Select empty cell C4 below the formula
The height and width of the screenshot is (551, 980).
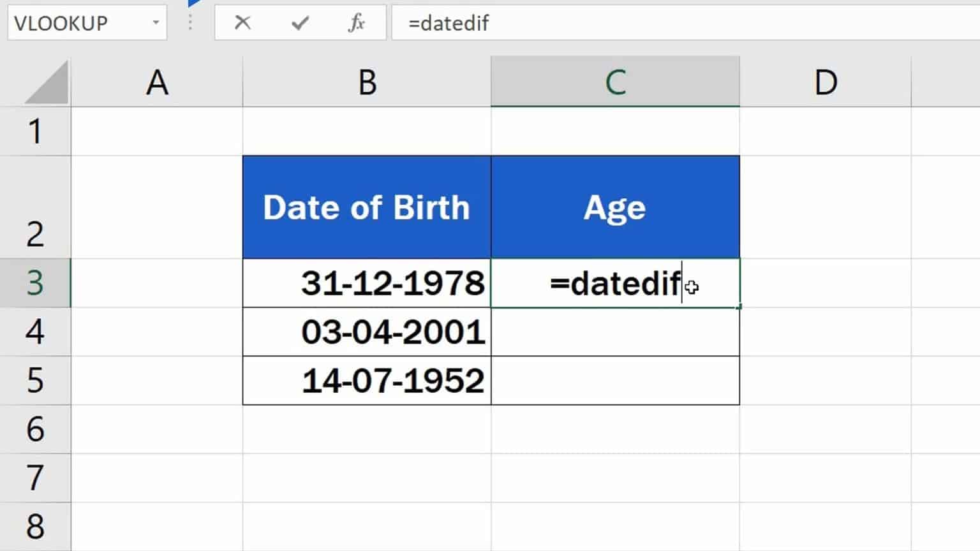614,332
